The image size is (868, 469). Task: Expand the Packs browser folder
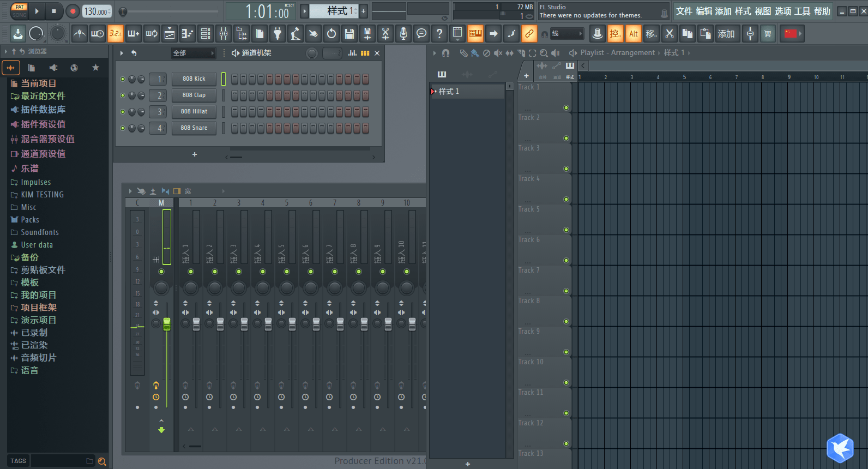pos(25,220)
